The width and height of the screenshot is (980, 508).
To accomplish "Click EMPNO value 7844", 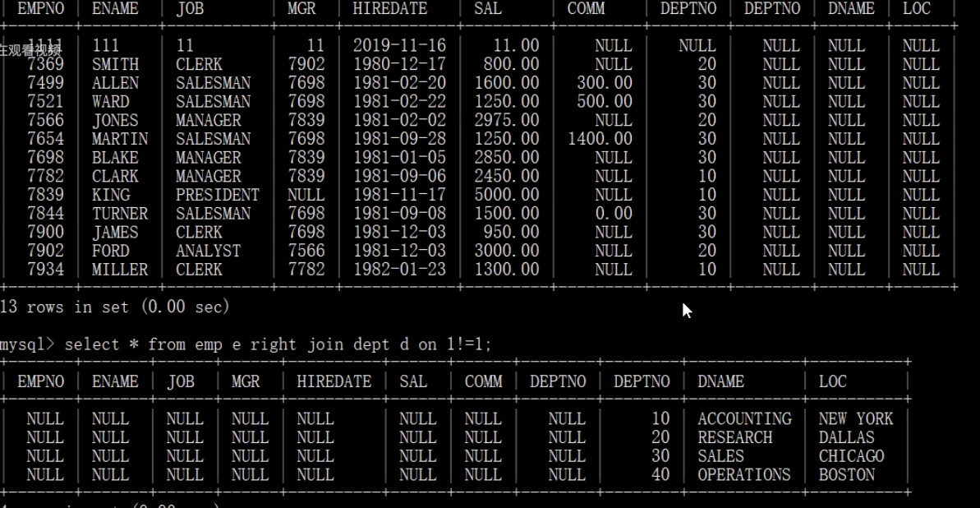I will [46, 214].
